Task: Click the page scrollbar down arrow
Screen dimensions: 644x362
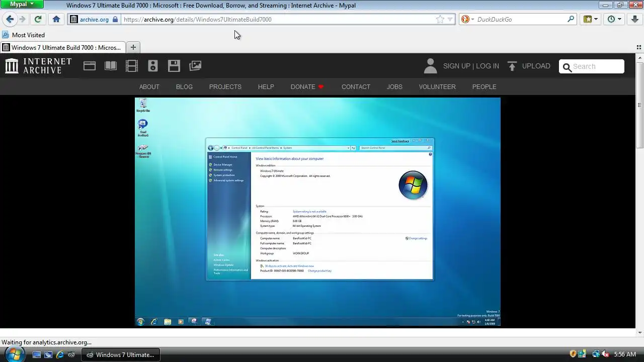Action: [x=640, y=332]
